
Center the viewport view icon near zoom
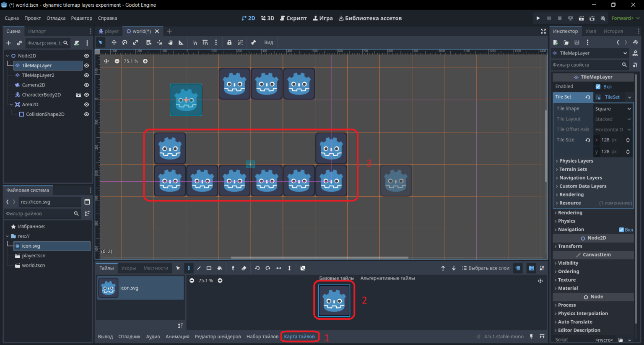click(106, 61)
